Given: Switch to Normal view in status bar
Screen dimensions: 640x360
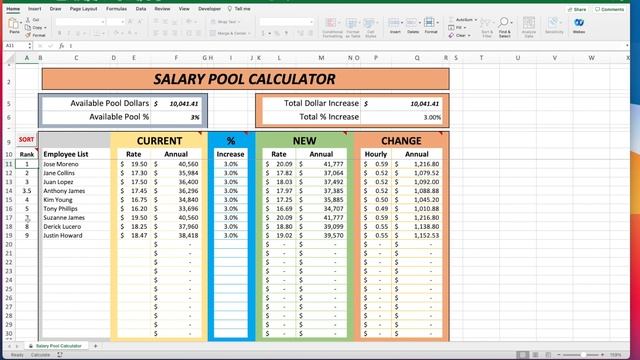Looking at the screenshot, I should [522, 355].
